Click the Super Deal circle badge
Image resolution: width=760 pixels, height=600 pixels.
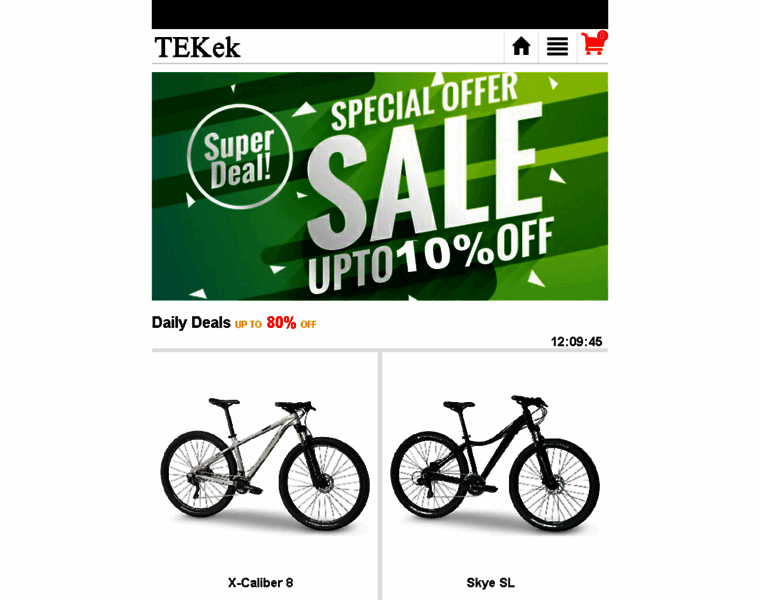click(x=240, y=156)
